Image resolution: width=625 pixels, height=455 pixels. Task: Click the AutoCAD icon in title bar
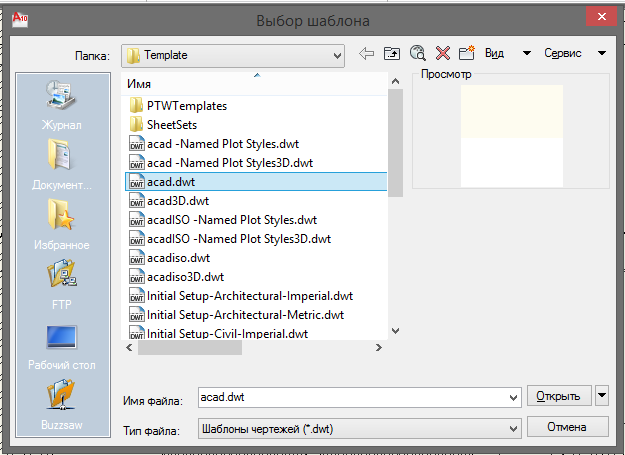click(20, 19)
